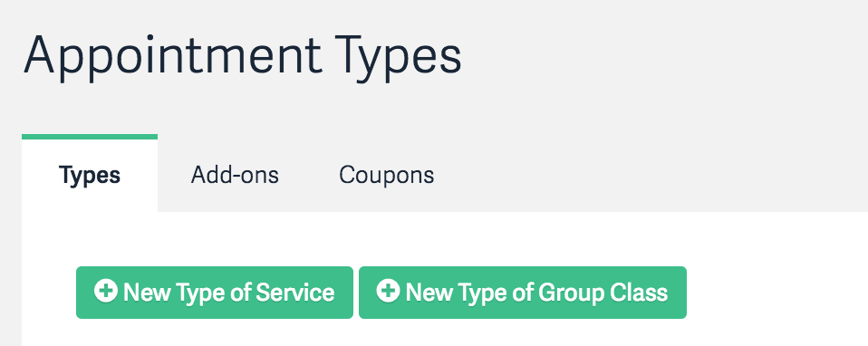Create a New Type of Group Class
The height and width of the screenshot is (346, 868).
click(x=523, y=293)
